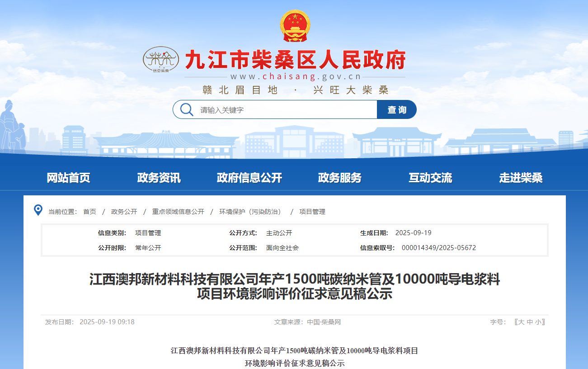
Task: Navigate to 走进柴桑 section
Action: click(x=520, y=178)
